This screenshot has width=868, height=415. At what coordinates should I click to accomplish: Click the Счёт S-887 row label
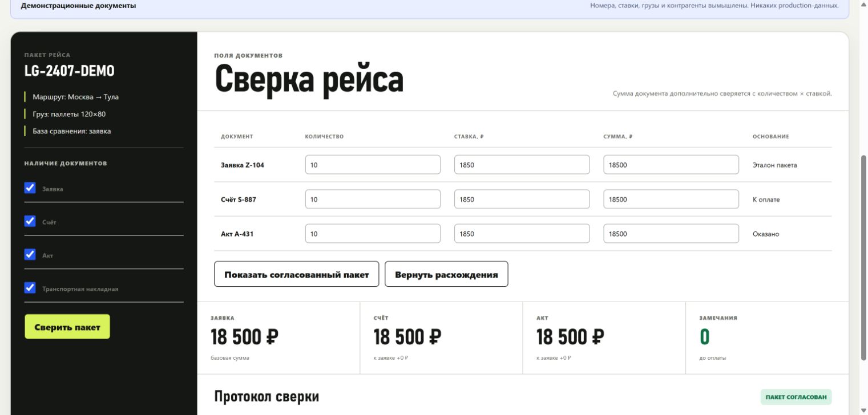[x=239, y=200]
